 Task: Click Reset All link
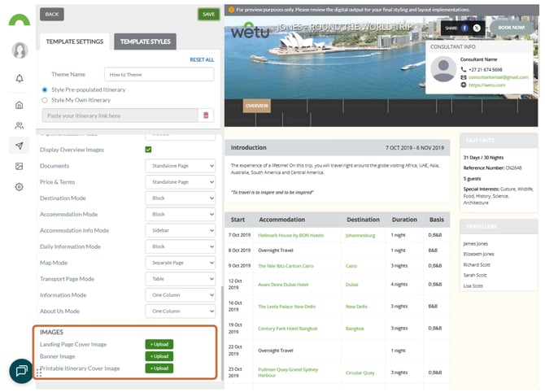pyautogui.click(x=202, y=59)
